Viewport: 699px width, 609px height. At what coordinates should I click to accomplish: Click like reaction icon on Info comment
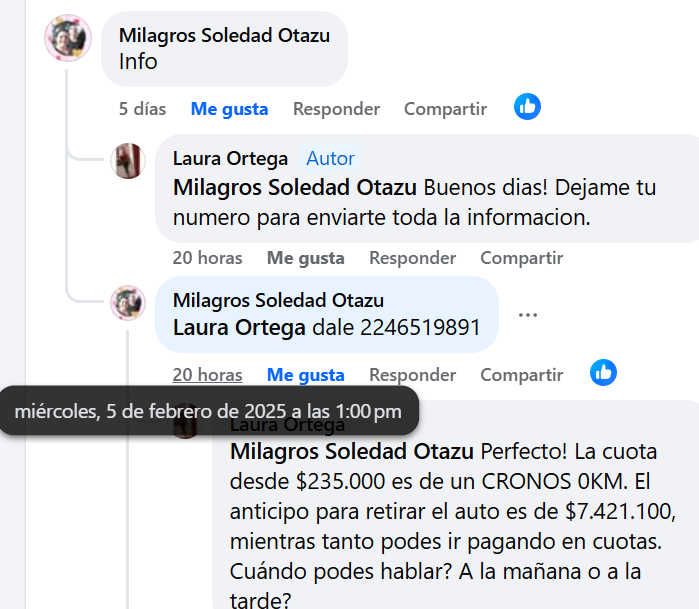click(527, 107)
